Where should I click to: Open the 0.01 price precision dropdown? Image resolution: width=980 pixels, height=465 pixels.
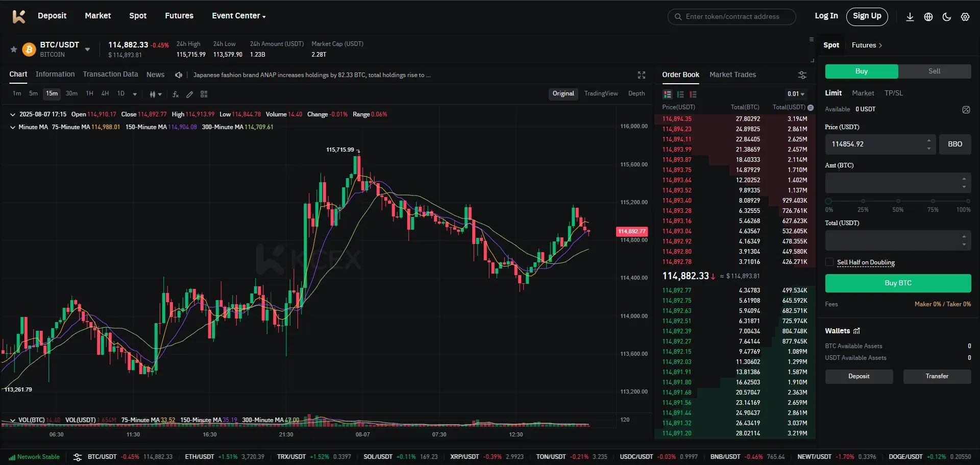click(x=796, y=94)
